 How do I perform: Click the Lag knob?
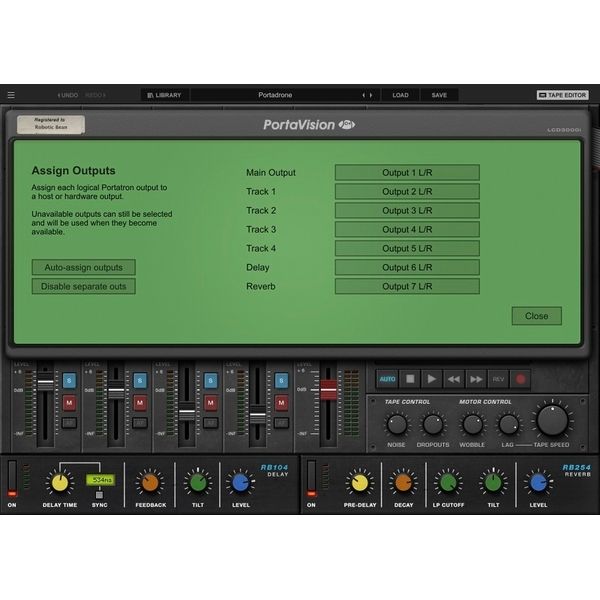click(x=509, y=425)
